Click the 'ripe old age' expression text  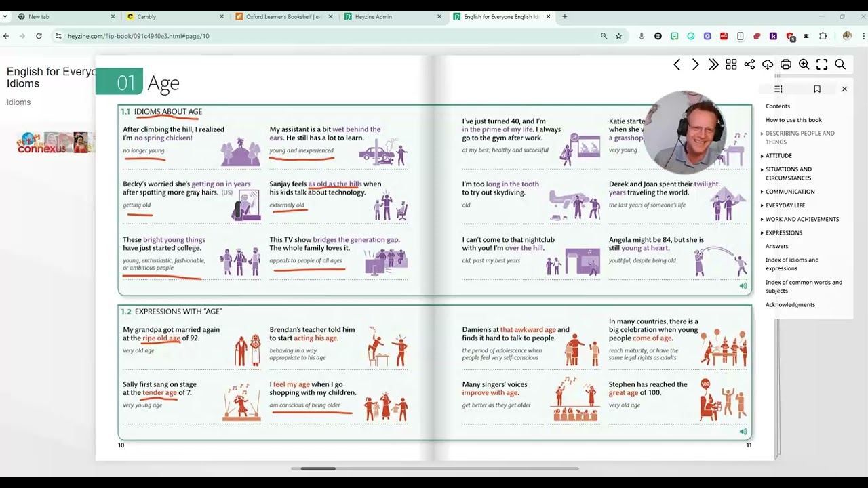coord(161,338)
